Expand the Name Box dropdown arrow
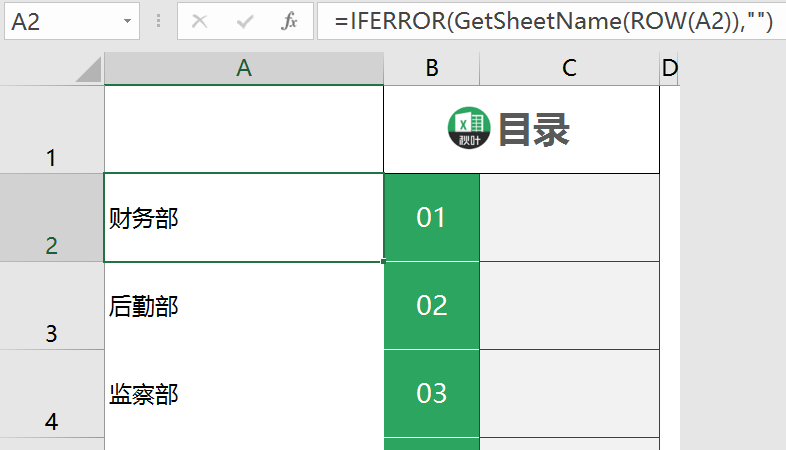 (127, 21)
